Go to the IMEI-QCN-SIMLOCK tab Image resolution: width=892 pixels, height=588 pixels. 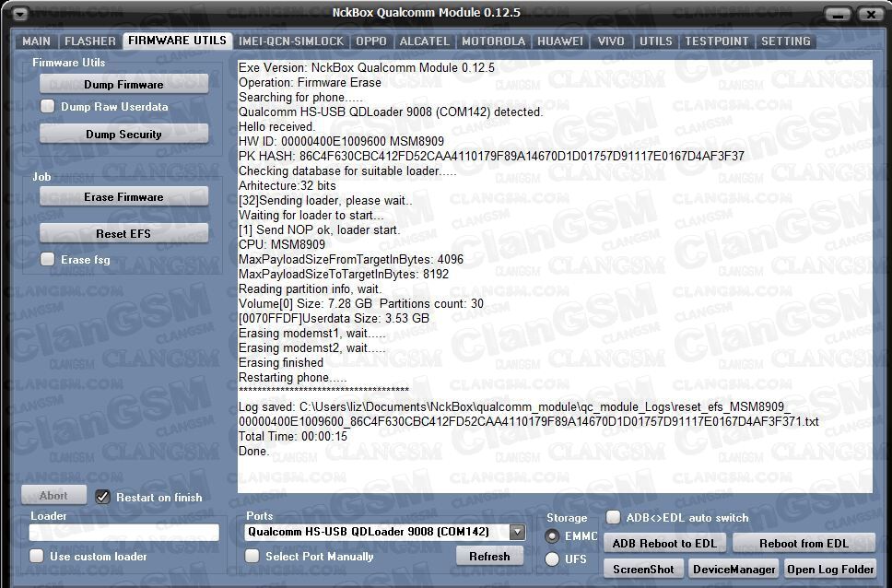(291, 41)
